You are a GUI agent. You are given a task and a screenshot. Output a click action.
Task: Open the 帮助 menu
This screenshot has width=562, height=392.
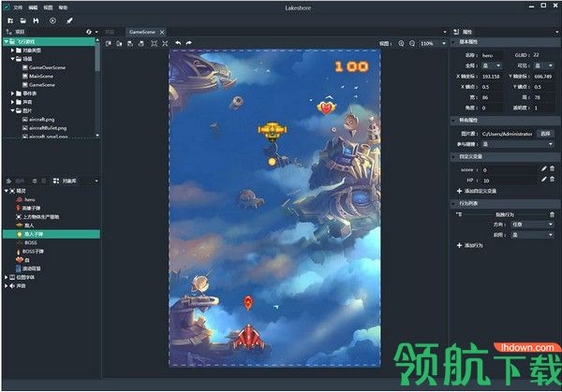pyautogui.click(x=63, y=7)
